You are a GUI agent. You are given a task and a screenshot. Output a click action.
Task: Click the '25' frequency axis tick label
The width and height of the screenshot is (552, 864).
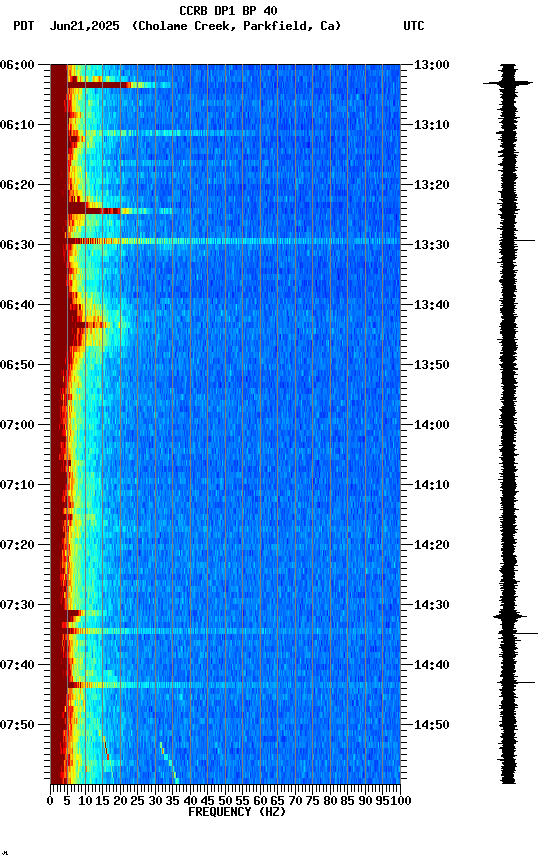pos(137,801)
